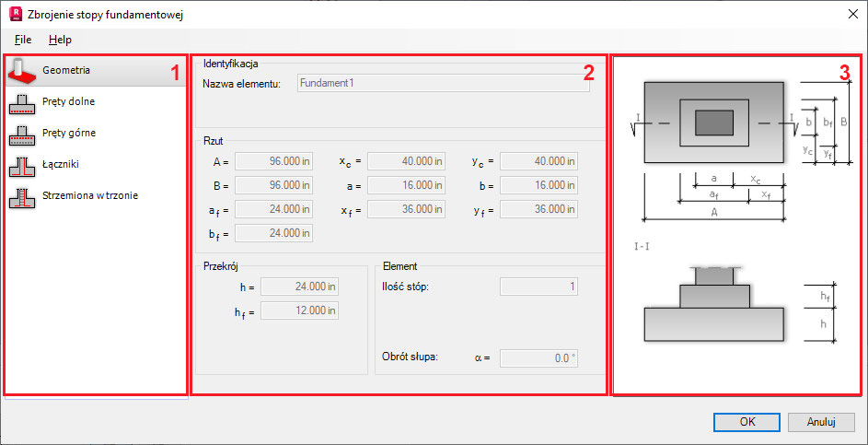The image size is (868, 445).
Task: Select the Pręty dolne label
Action: pyautogui.click(x=69, y=101)
